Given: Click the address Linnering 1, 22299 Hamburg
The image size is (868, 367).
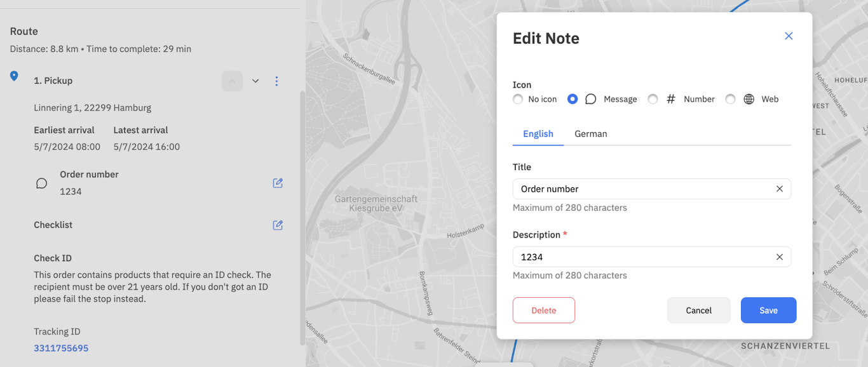Looking at the screenshot, I should tap(93, 108).
